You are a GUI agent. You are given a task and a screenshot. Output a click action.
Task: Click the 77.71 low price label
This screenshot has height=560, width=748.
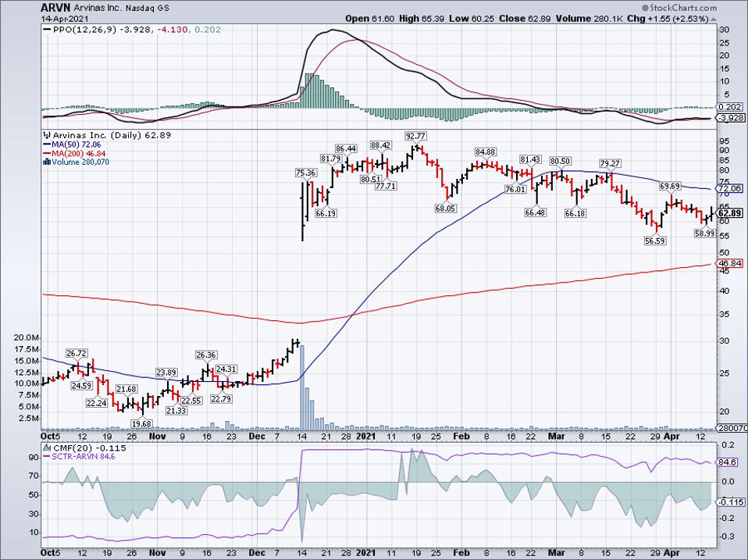coord(386,186)
